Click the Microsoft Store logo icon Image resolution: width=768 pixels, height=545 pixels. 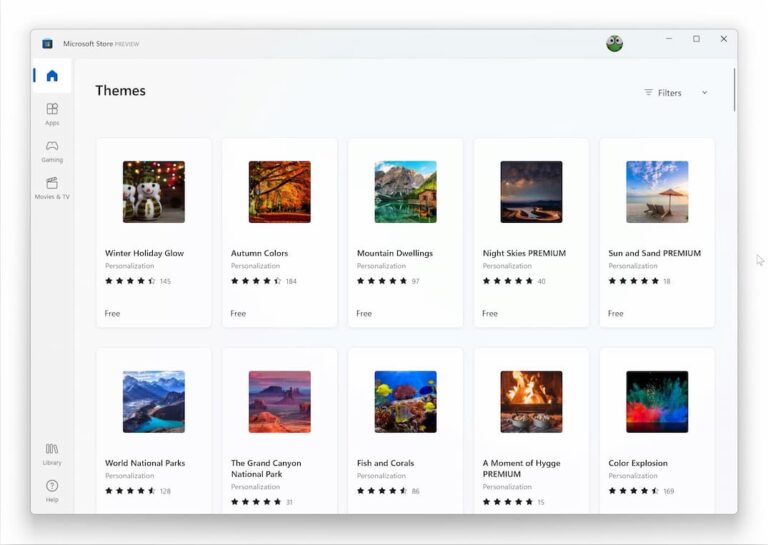tap(47, 43)
